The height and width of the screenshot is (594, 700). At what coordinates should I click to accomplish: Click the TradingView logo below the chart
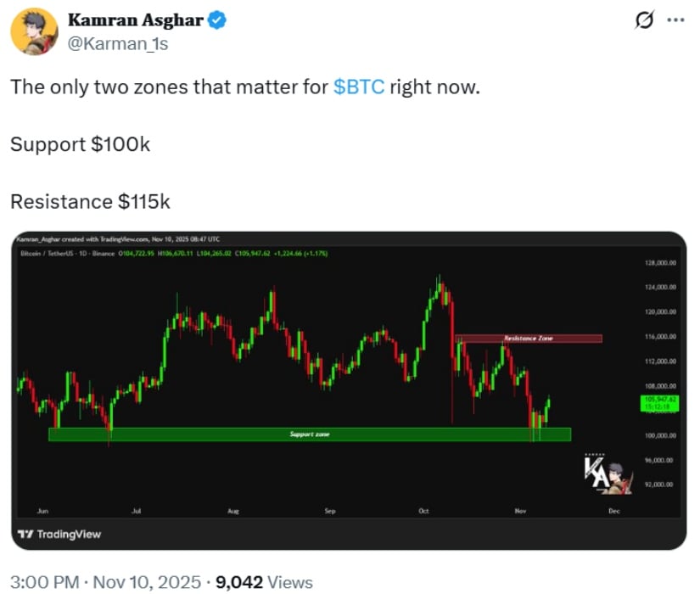(53, 535)
